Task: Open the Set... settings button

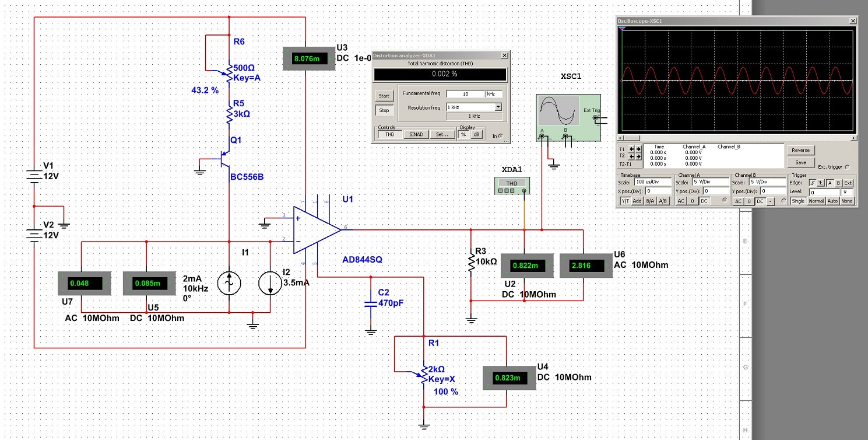Action: point(442,134)
